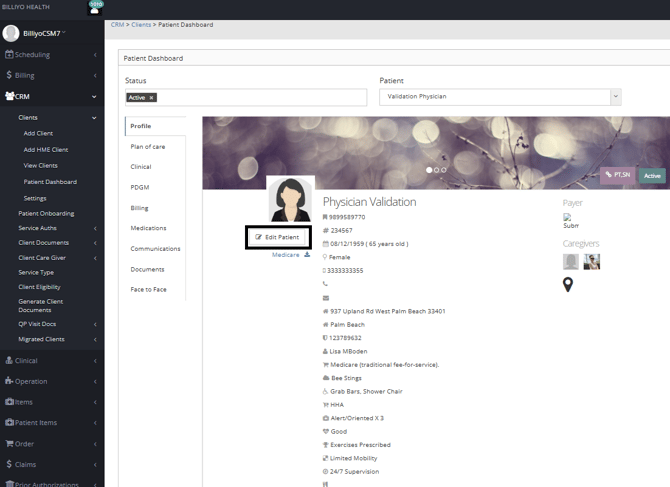
Task: Open the Patient dropdown arrow
Action: click(x=615, y=97)
